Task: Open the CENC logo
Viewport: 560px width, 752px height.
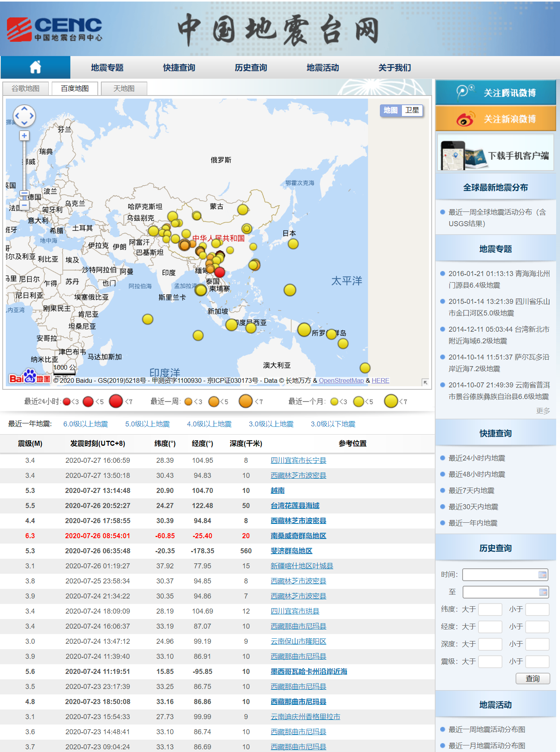Action: click(54, 29)
